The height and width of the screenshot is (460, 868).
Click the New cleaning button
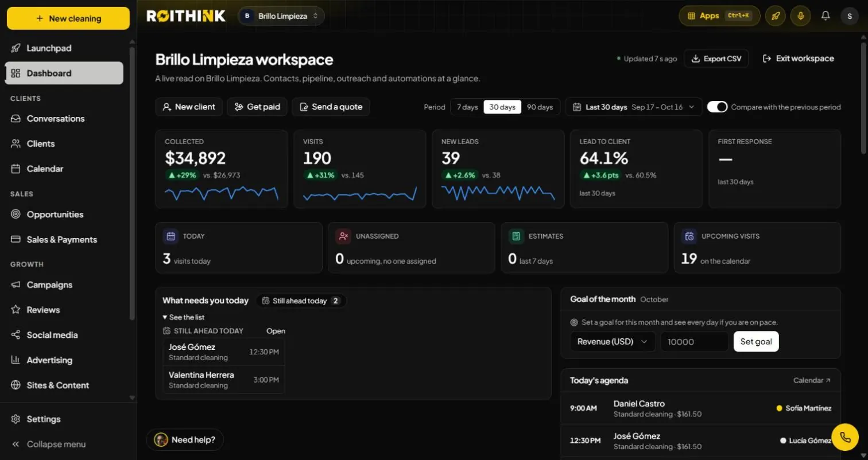(68, 18)
